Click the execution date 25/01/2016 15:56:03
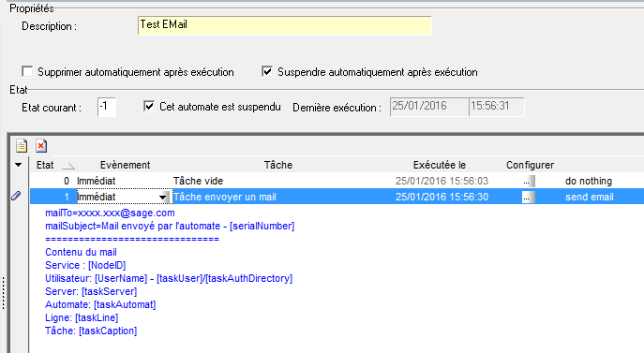The image size is (644, 353). pos(442,181)
